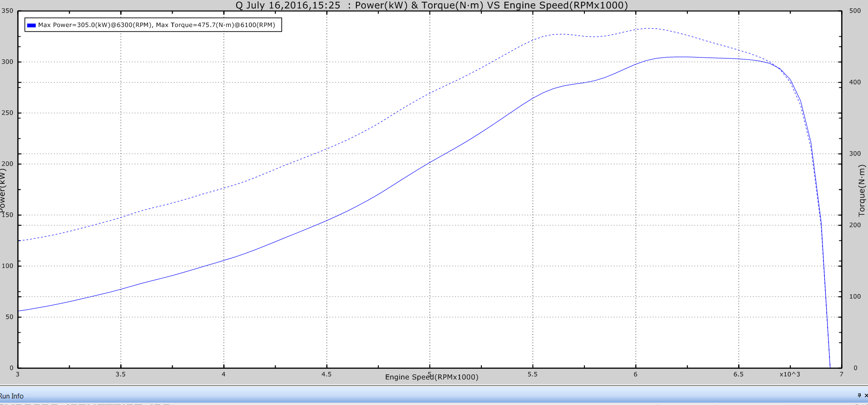Image resolution: width=868 pixels, height=405 pixels.
Task: Click the solid power curve peak near 6300 RPM
Action: (678, 57)
